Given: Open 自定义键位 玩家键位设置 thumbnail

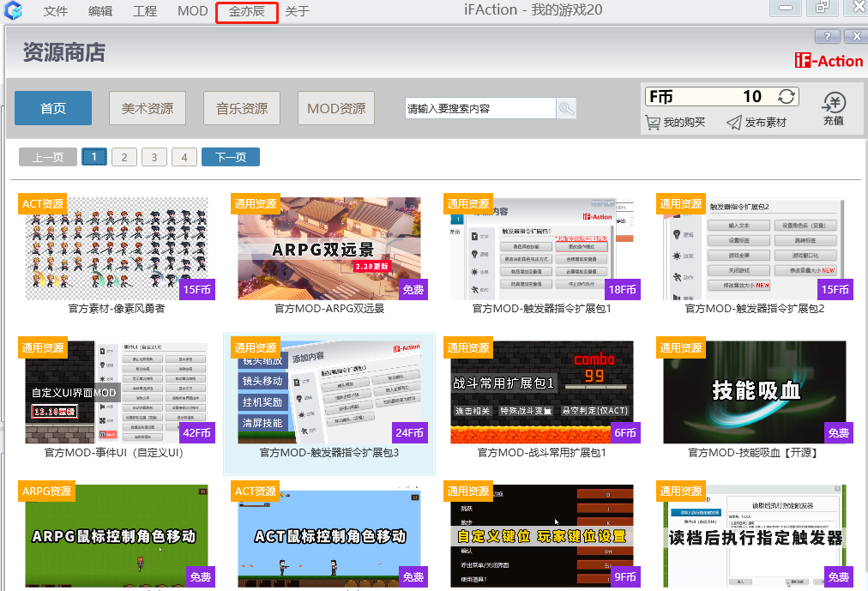Looking at the screenshot, I should [542, 535].
